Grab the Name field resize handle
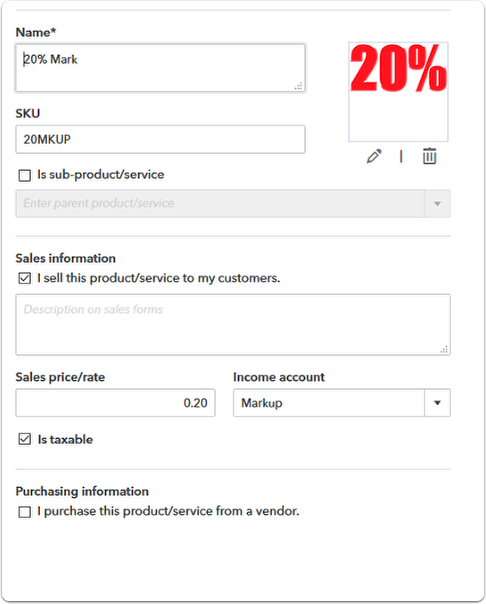 click(x=298, y=86)
